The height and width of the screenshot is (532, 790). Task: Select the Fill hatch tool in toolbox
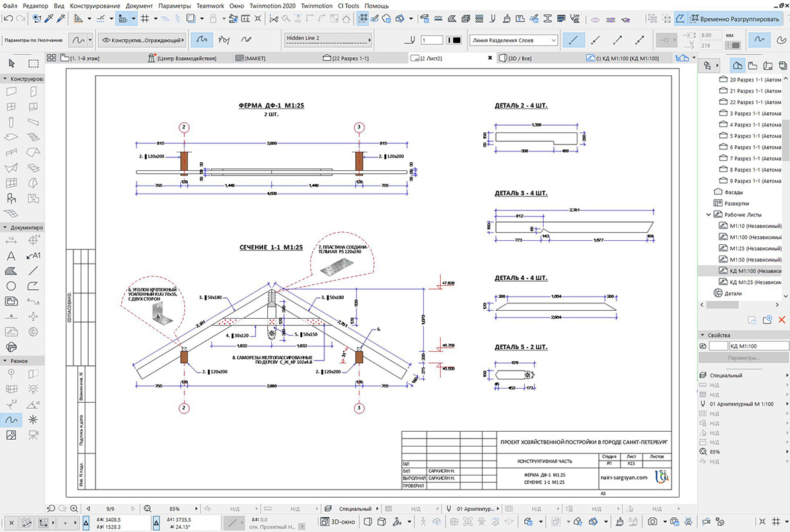click(x=11, y=271)
